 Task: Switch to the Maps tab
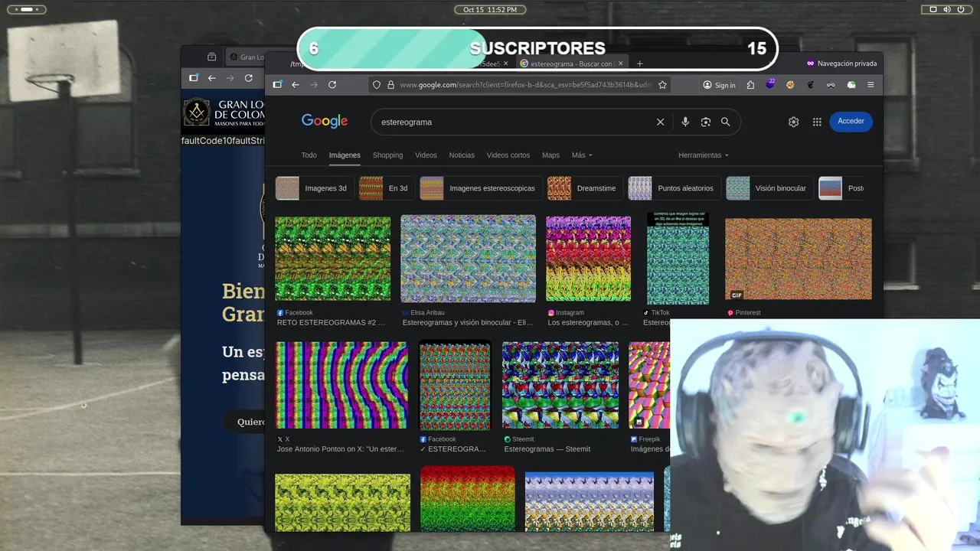(x=550, y=155)
